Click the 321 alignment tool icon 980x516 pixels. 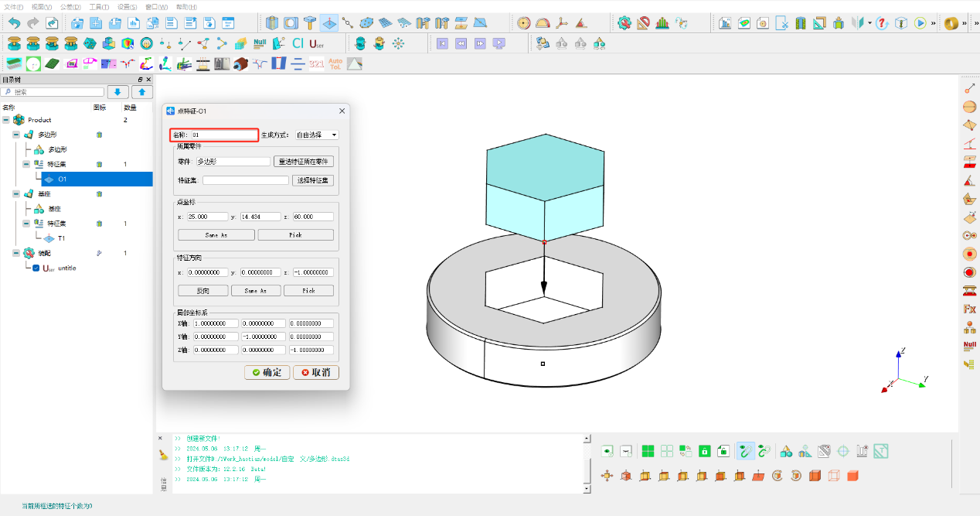(x=316, y=63)
